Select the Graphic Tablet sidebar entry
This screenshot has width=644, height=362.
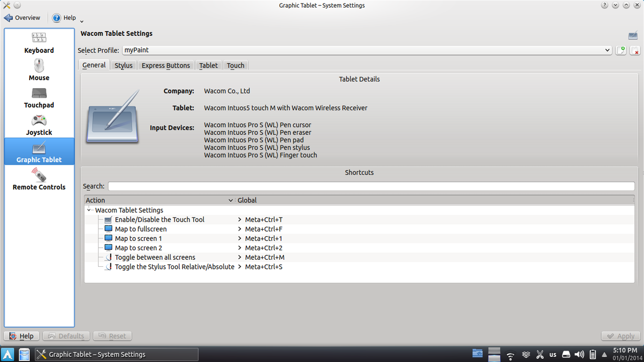(x=39, y=152)
